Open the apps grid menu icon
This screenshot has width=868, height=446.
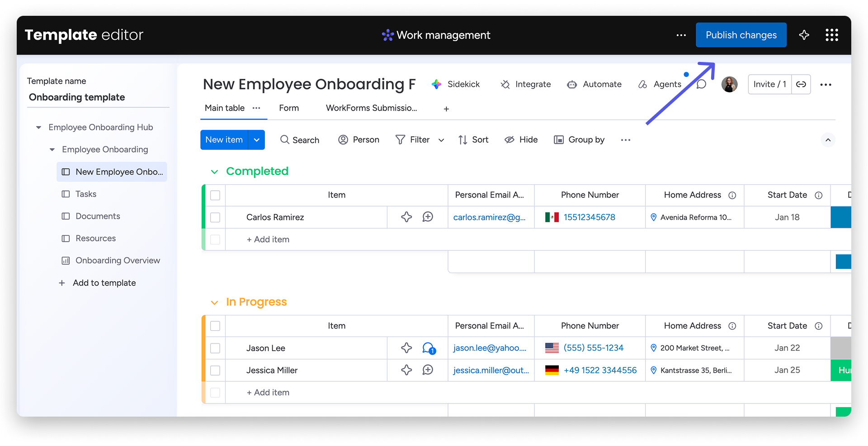click(831, 35)
